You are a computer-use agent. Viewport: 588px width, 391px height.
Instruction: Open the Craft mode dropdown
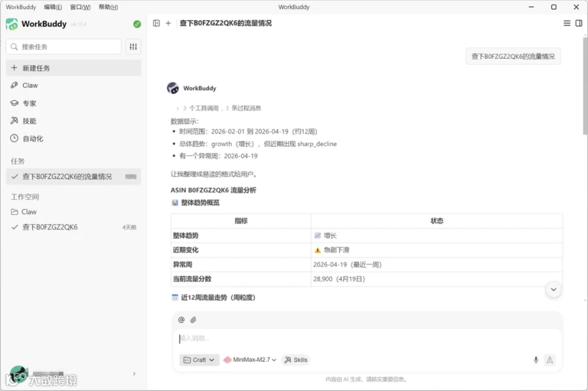coord(199,360)
